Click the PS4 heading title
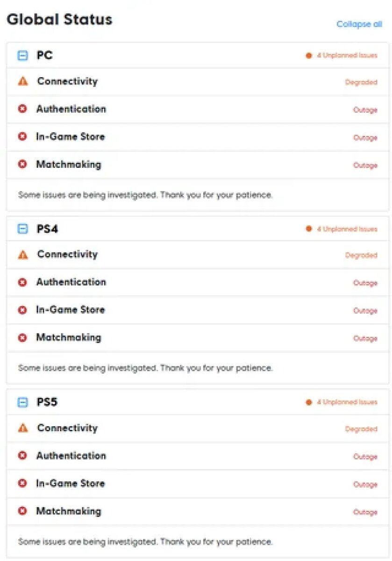 [47, 229]
